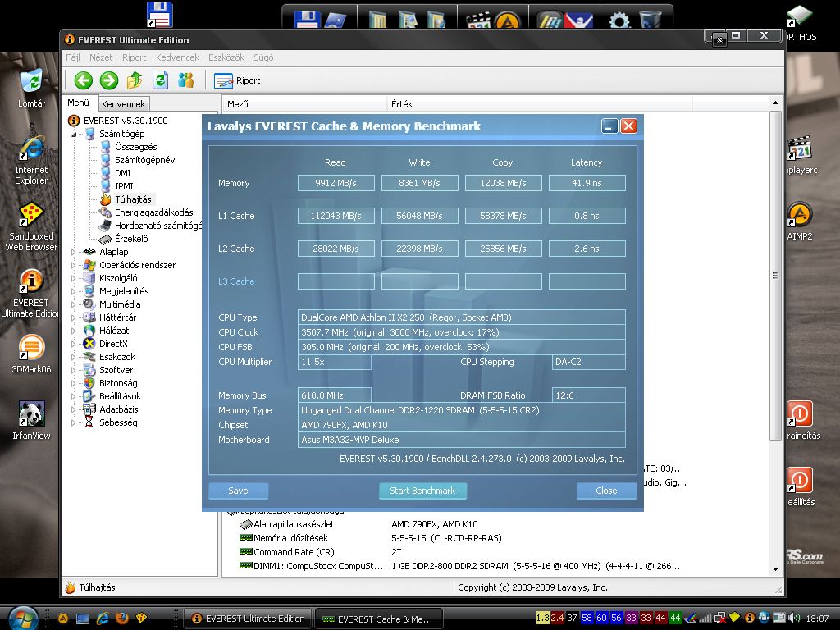Expand the Hálózat tree node
840x630 pixels.
point(74,331)
